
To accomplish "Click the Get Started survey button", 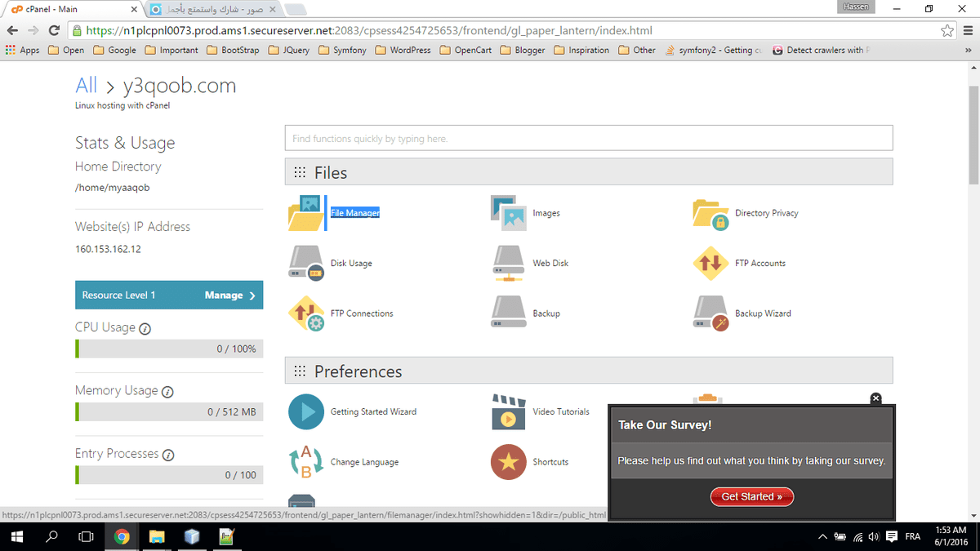I will [751, 496].
